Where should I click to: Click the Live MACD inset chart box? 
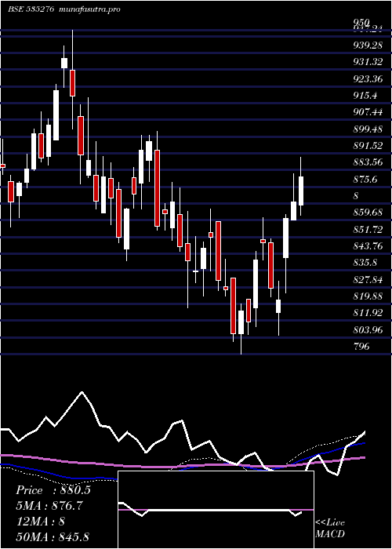tap(216, 510)
